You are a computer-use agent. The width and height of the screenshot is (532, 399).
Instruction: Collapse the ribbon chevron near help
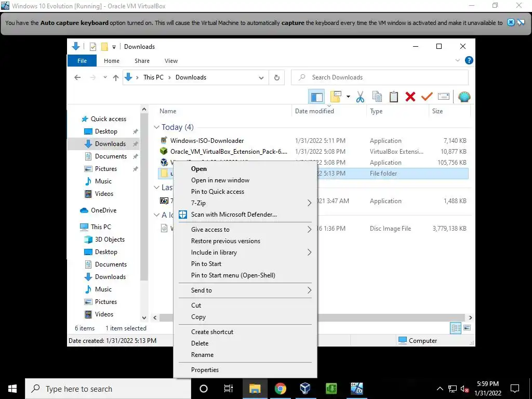pos(457,60)
